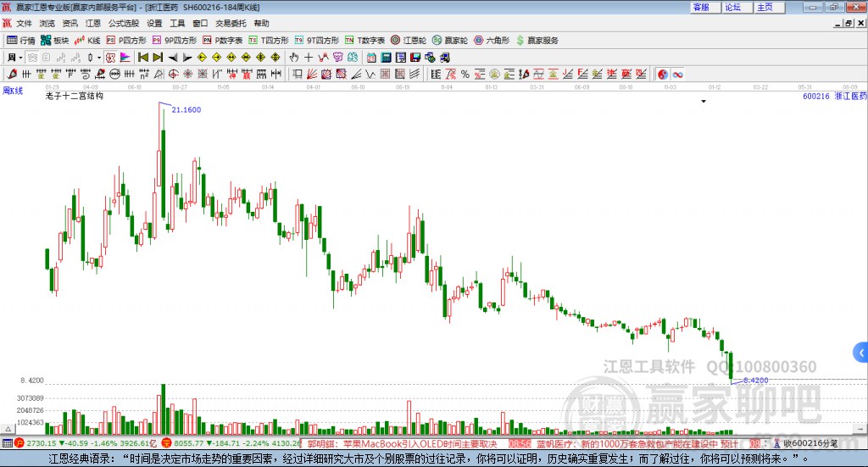The image size is (868, 467).
Task: Open the 交易委托 menu
Action: 231,23
